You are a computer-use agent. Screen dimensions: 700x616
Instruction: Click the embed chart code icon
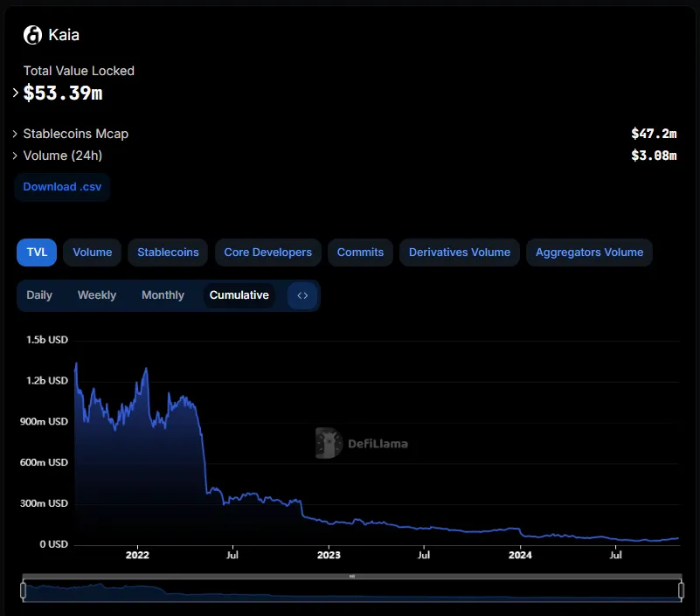click(x=302, y=295)
